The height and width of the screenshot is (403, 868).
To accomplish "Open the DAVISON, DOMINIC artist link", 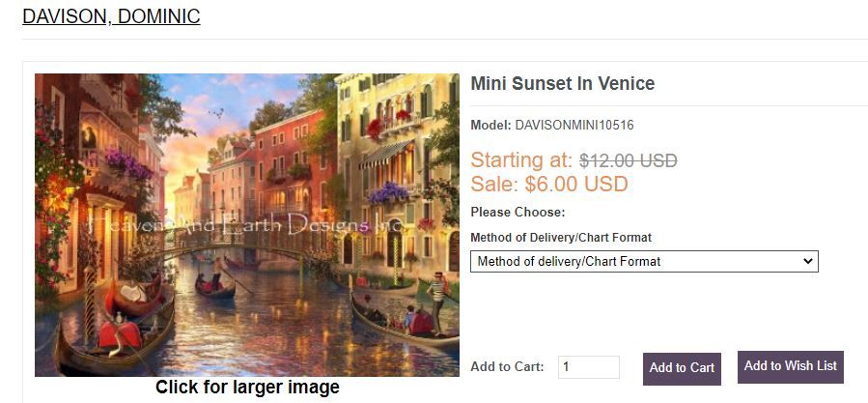I will pyautogui.click(x=111, y=16).
